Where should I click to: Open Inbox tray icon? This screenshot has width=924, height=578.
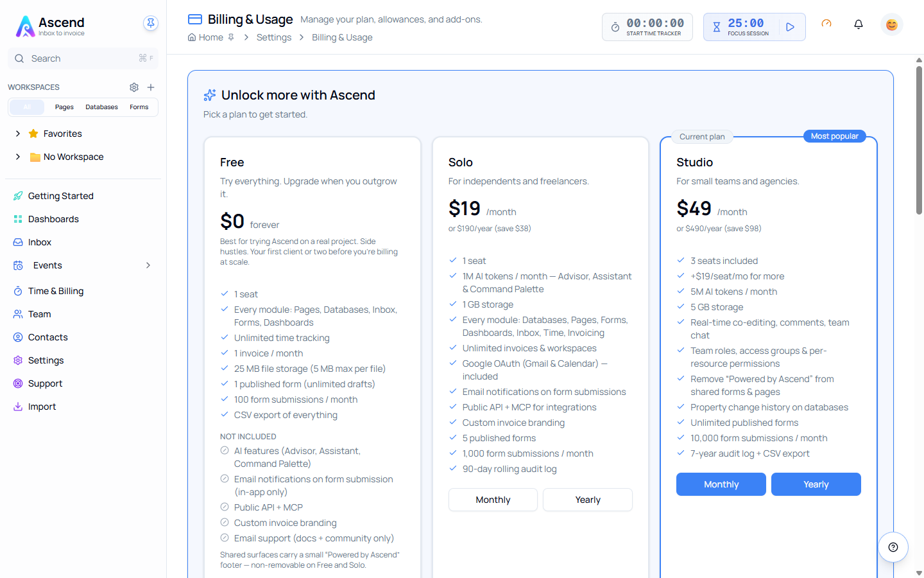pos(18,242)
